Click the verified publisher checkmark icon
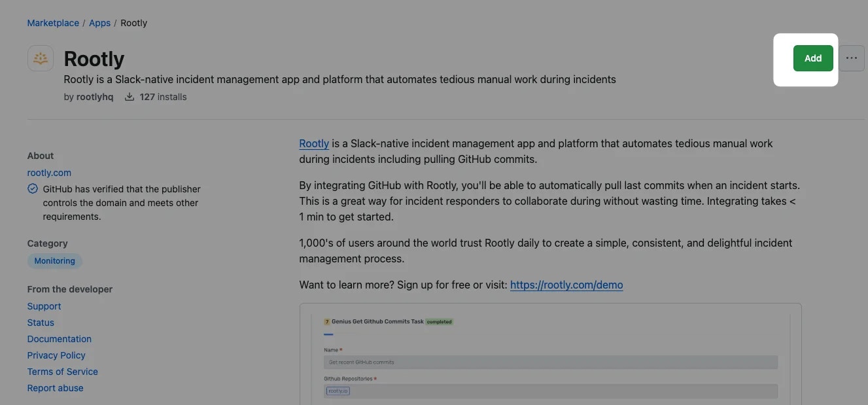Viewport: 868px width, 405px height. [x=33, y=189]
